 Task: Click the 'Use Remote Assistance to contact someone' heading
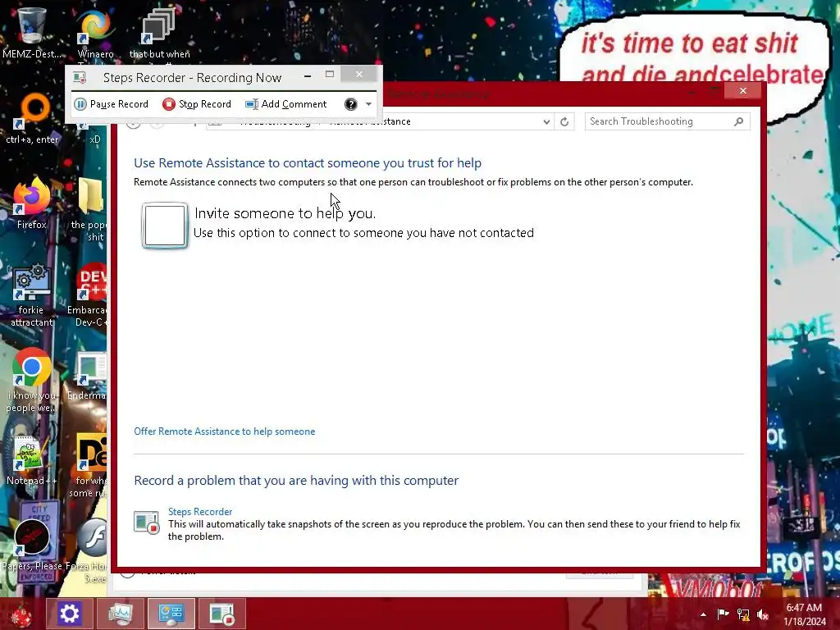tap(308, 163)
